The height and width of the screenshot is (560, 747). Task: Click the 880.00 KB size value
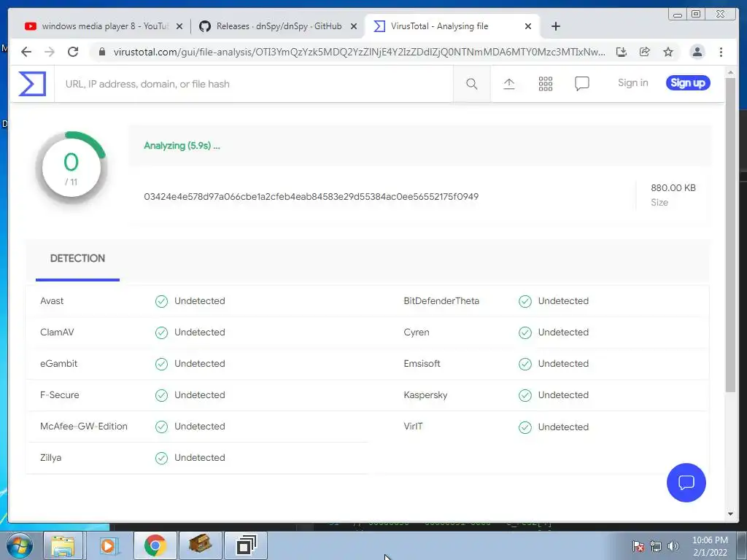673,188
